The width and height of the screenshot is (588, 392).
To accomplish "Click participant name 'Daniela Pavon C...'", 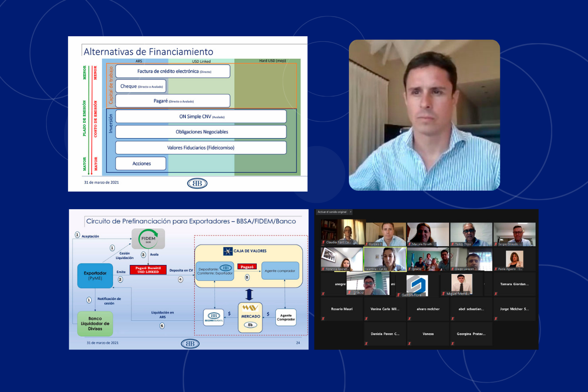I will click(x=385, y=334).
